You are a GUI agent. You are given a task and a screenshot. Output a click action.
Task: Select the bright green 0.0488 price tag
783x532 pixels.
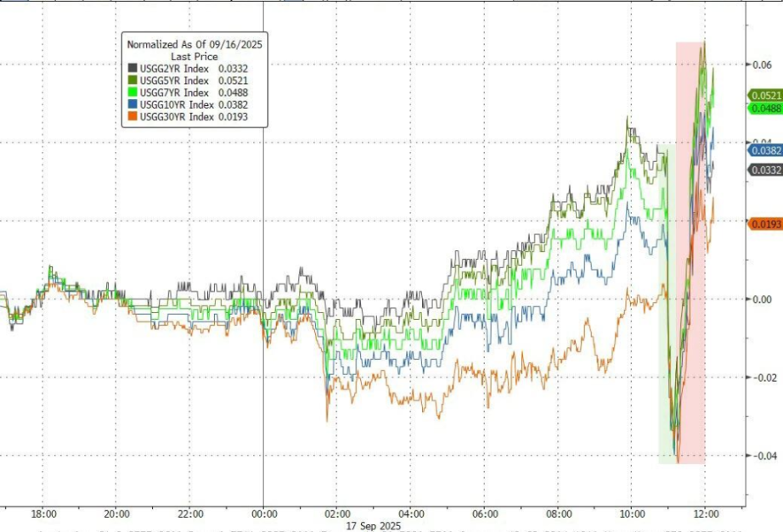click(x=764, y=108)
